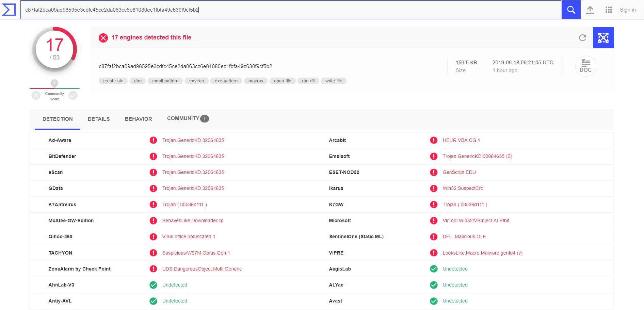The image size is (644, 310).
Task: Click VirTool:Win32/VBInject.ALB!bit text
Action: (x=476, y=221)
